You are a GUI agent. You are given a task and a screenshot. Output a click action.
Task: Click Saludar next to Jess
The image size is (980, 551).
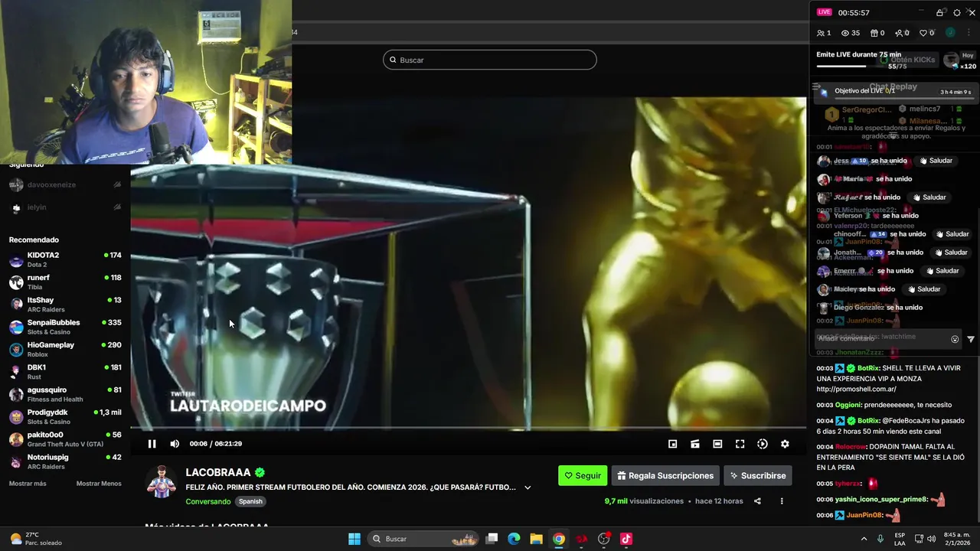(936, 161)
